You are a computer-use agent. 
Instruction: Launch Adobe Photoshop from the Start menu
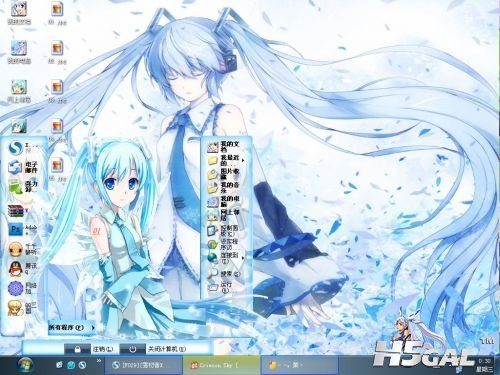(23, 229)
